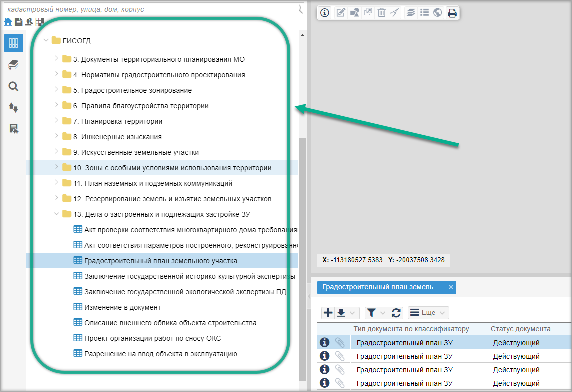
Task: Open the filter dropdown arrow
Action: click(x=382, y=313)
